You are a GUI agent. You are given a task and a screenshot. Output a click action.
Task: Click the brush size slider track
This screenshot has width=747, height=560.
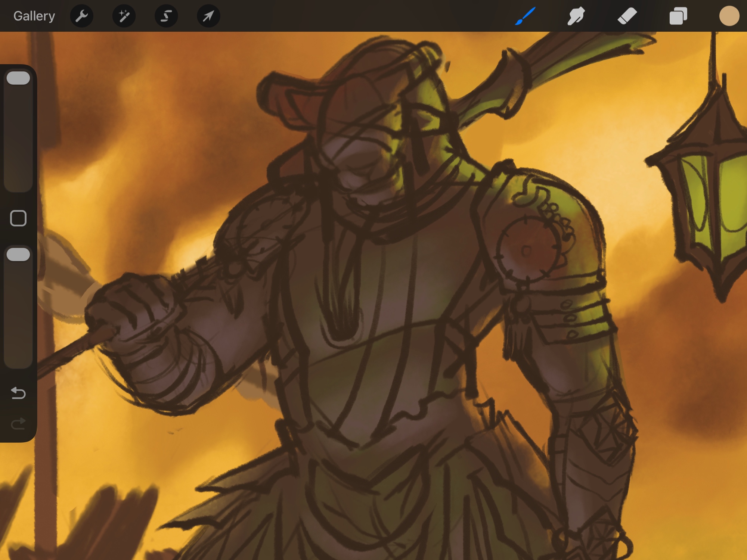18,142
